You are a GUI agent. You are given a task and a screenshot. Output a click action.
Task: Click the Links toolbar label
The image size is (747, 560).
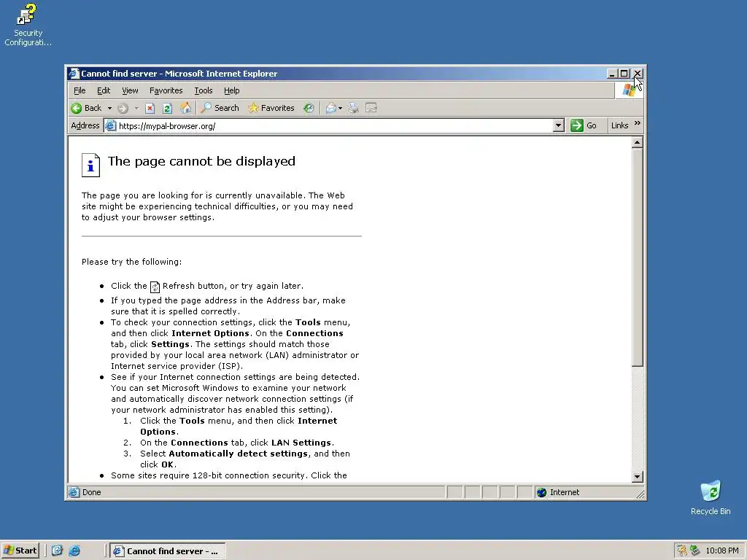(x=619, y=125)
